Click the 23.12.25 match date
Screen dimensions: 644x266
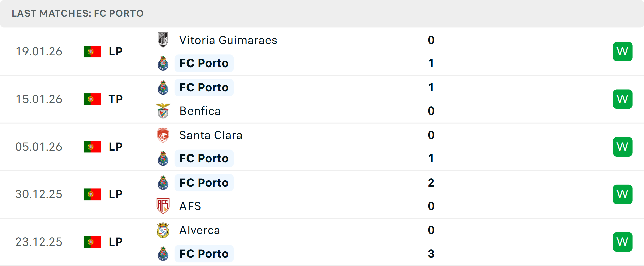point(39,242)
